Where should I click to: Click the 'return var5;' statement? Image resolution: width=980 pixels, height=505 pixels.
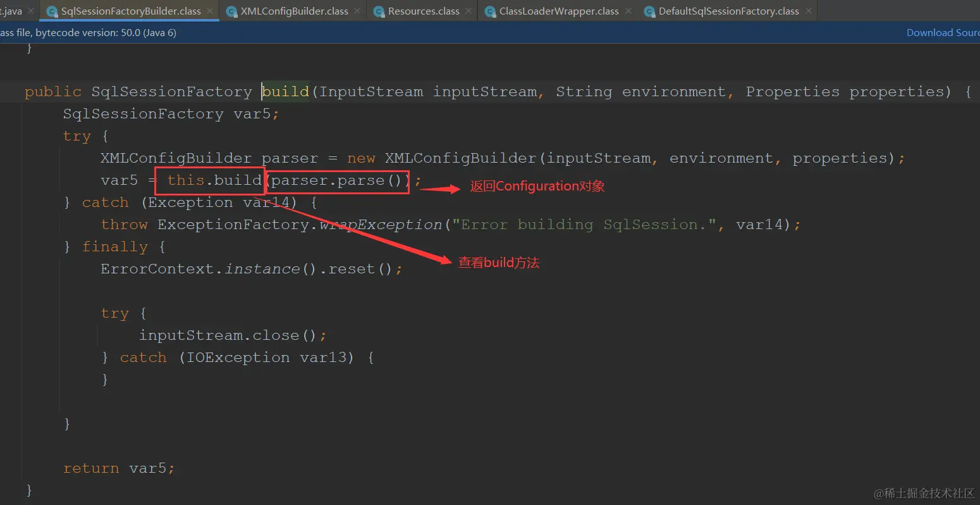[x=119, y=468]
